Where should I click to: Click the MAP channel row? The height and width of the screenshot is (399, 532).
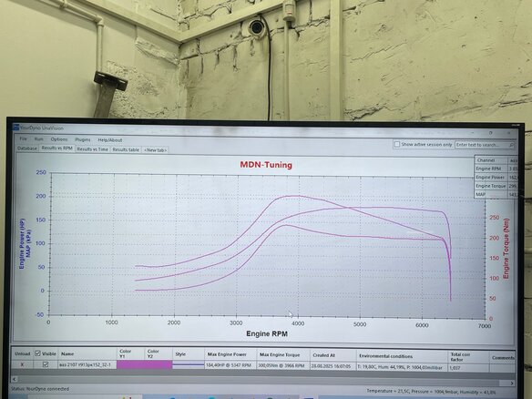pos(496,194)
